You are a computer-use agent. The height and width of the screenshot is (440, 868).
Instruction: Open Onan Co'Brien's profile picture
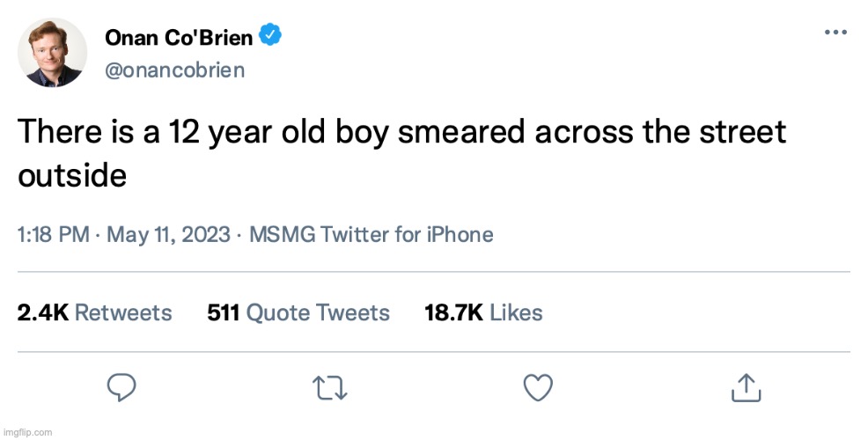[52, 52]
